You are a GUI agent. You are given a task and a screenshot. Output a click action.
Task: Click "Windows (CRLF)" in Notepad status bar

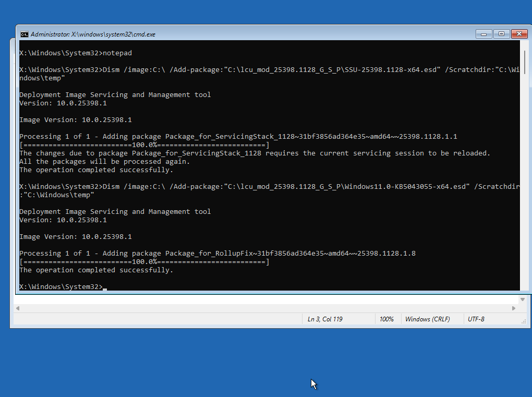(x=428, y=319)
